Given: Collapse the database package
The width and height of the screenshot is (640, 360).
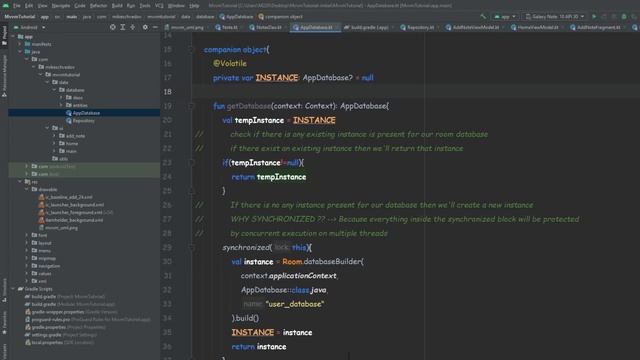Looking at the screenshot, I should 54,90.
